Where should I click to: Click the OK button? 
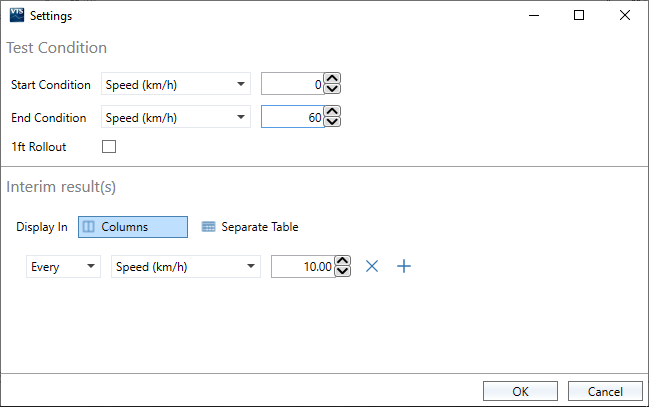(x=520, y=391)
